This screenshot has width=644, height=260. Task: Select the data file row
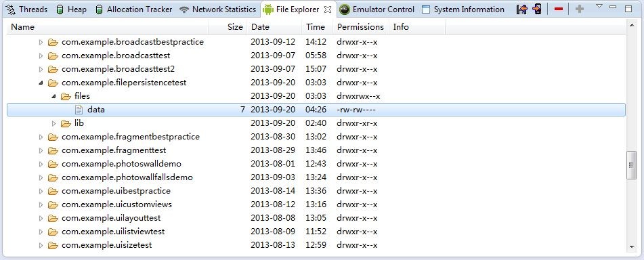click(316, 110)
